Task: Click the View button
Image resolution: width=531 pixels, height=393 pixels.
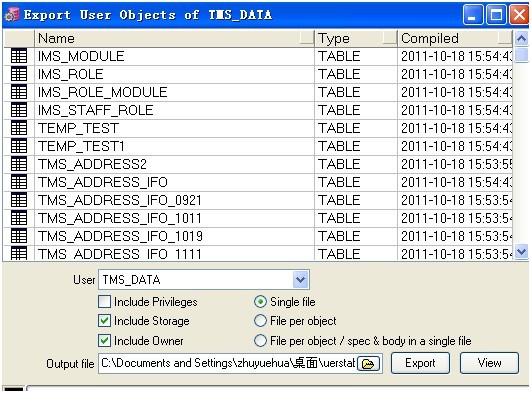Action: pos(489,363)
